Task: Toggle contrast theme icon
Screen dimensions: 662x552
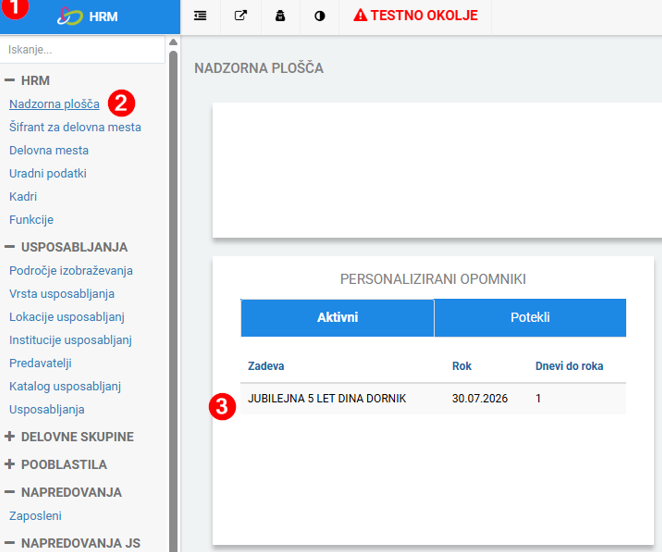Action: (x=320, y=16)
